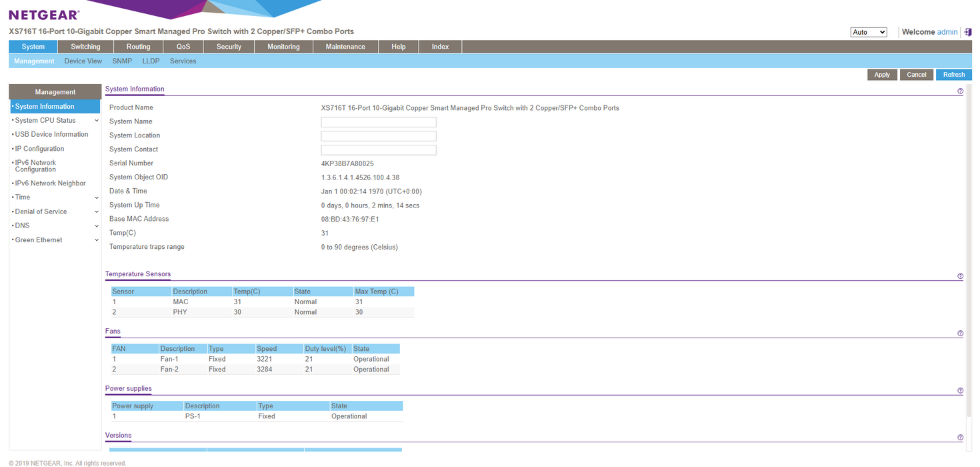Open the LLDP submenu
Viewport: 980px width, 467px height.
click(151, 61)
